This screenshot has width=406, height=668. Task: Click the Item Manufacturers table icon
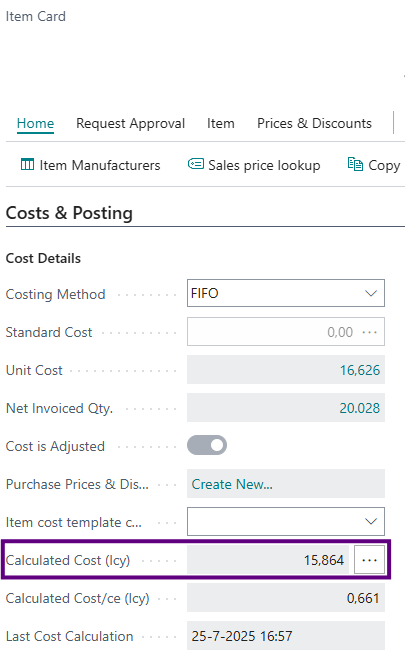[27, 164]
